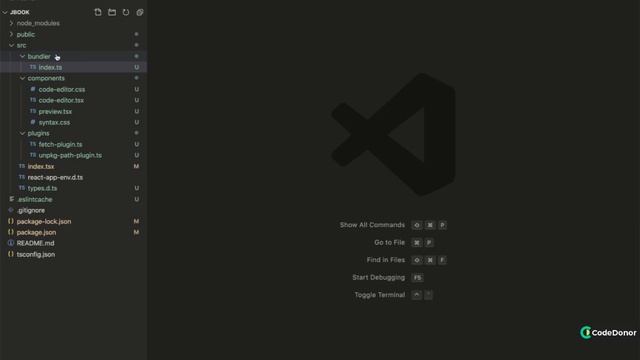Click Show All Commands shortcut hint
Image resolution: width=640 pixels, height=360 pixels.
[x=372, y=225]
